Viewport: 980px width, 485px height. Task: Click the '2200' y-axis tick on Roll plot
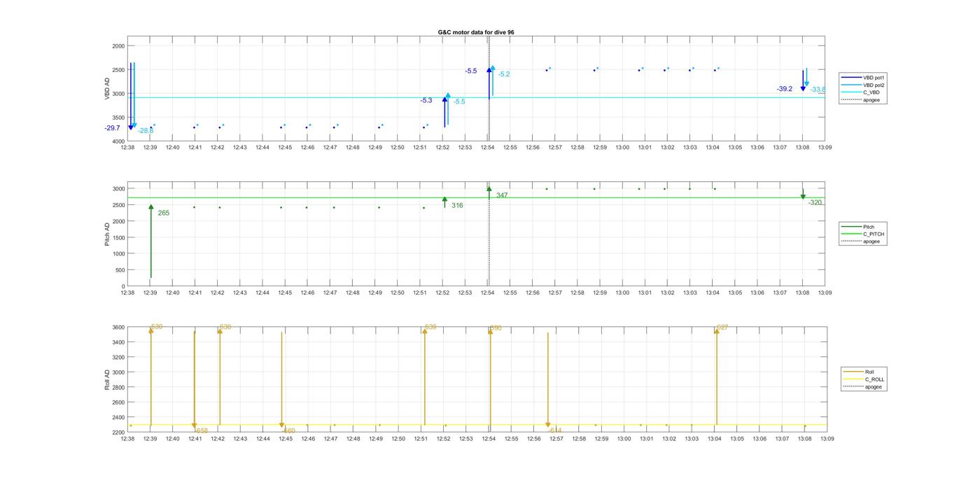coord(118,433)
